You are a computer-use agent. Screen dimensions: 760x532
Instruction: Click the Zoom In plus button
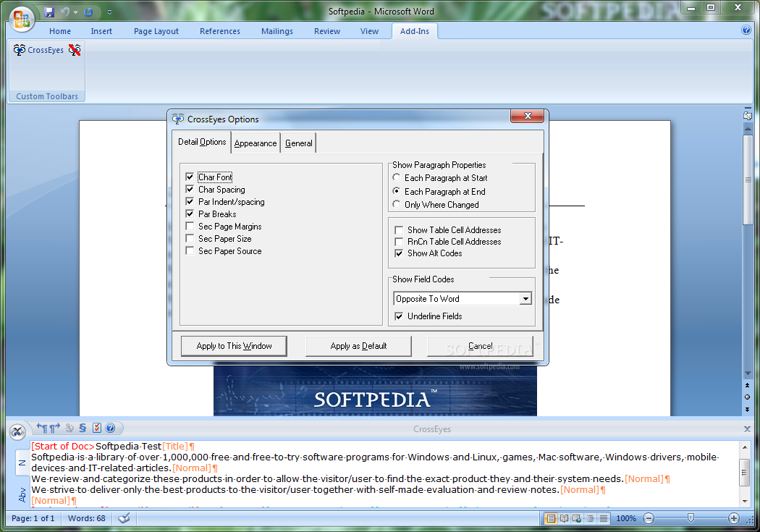734,518
